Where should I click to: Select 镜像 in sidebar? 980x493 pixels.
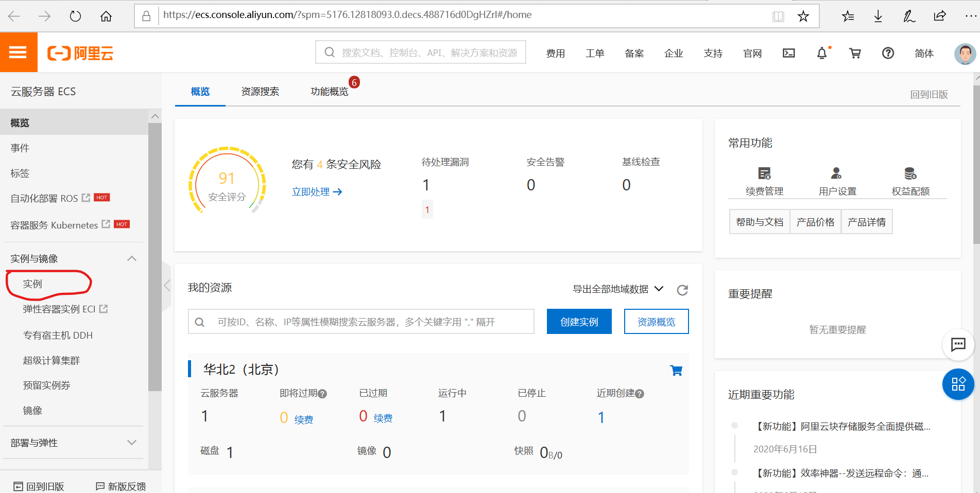click(x=32, y=410)
